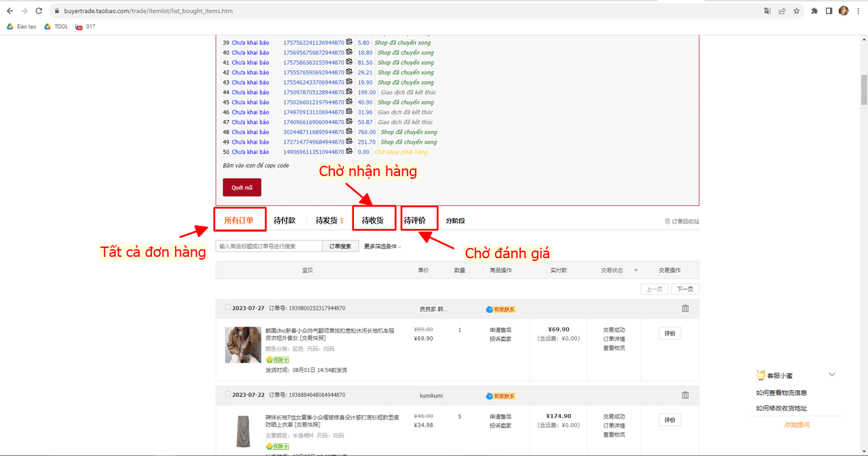
Task: Click the order search text field
Action: click(x=269, y=247)
